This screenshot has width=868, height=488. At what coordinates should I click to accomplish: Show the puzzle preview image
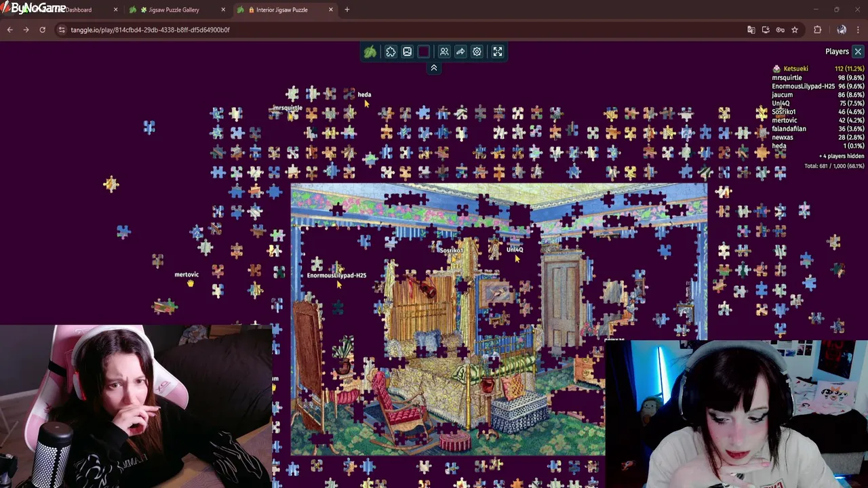pos(407,52)
